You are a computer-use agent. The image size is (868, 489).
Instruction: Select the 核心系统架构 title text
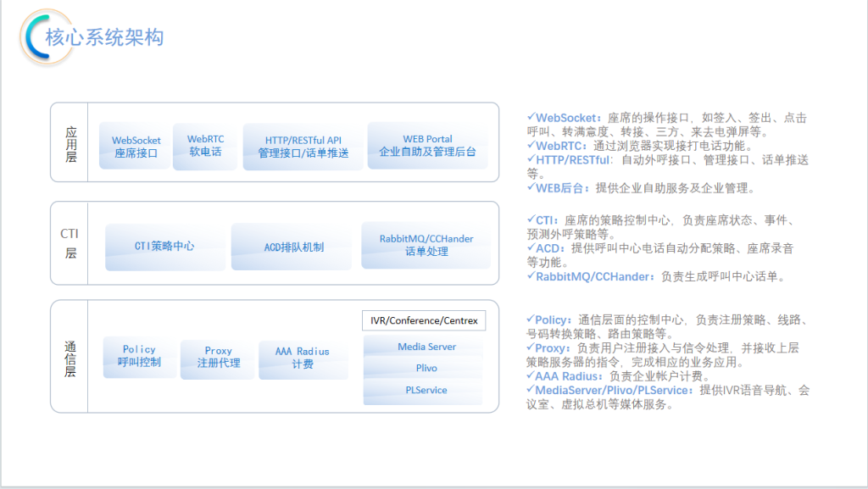pos(105,38)
